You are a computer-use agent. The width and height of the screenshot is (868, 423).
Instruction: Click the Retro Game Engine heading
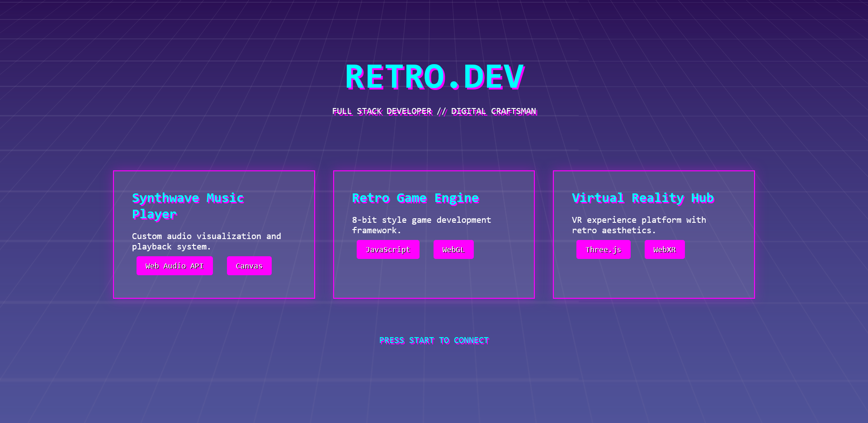(415, 197)
